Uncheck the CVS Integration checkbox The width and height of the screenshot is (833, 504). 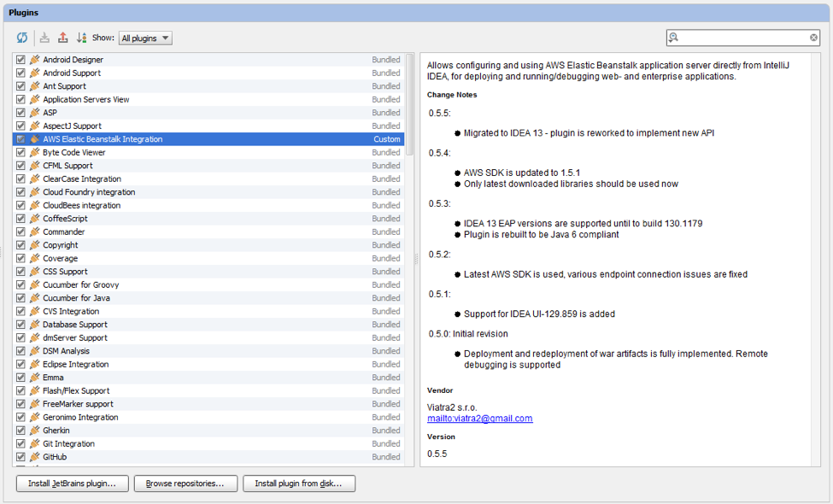coord(21,311)
